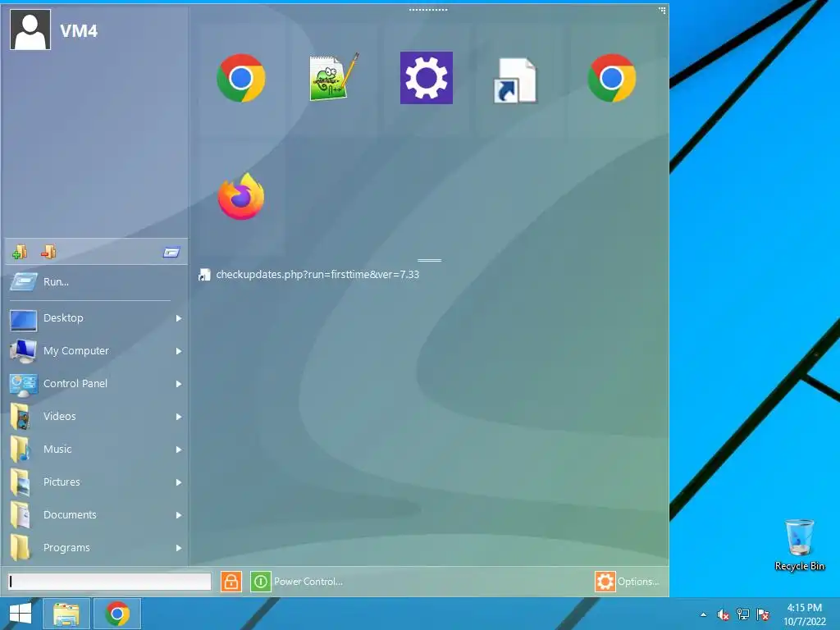Click the network tray icon

click(x=743, y=614)
